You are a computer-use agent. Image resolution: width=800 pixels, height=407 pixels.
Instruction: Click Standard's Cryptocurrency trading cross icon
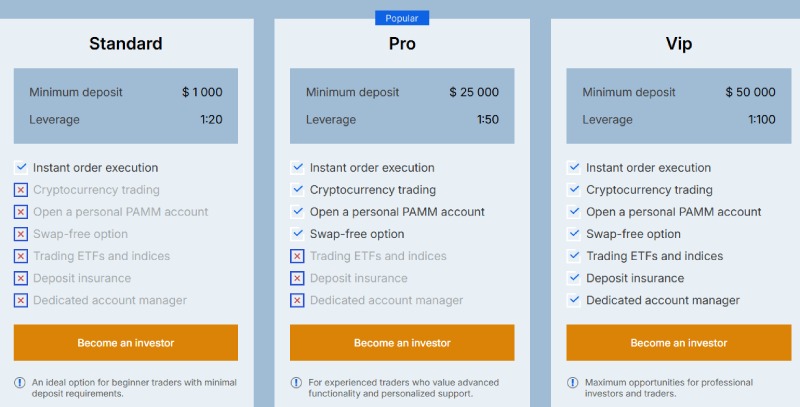coord(21,190)
